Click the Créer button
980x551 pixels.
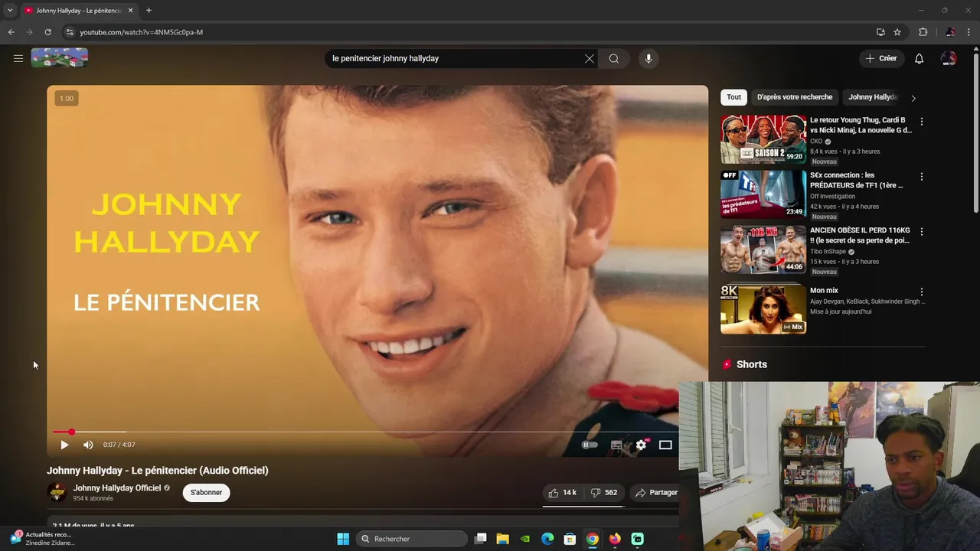point(880,59)
